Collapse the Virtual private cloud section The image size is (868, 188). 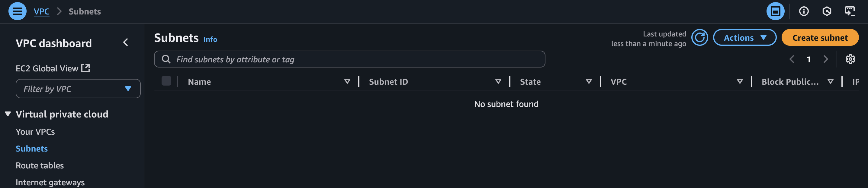pyautogui.click(x=8, y=113)
